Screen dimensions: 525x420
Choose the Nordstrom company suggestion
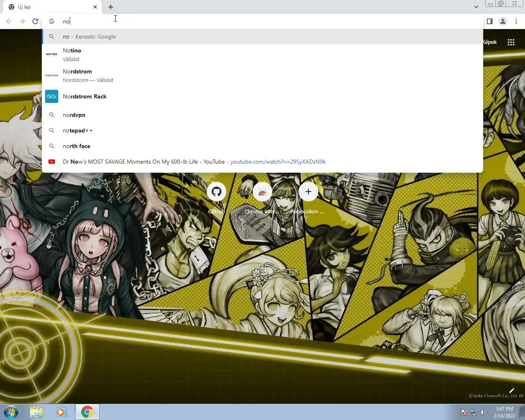pos(262,75)
